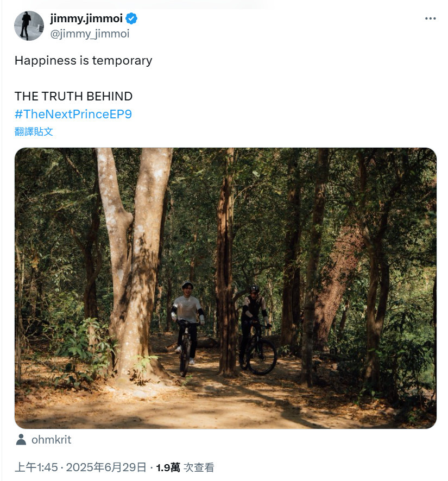Click the post date 2025年6月29日
Viewport: 448px width, 481px height.
[x=106, y=467]
